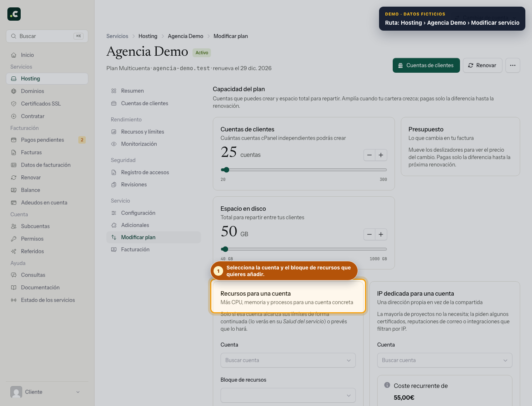Click the Buscar search field
532x406 pixels.
click(x=47, y=36)
